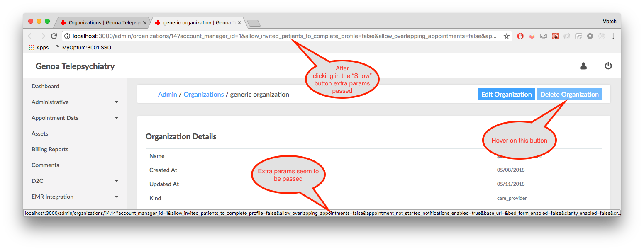
Task: Bookmark the page using the star icon
Action: coord(507,36)
